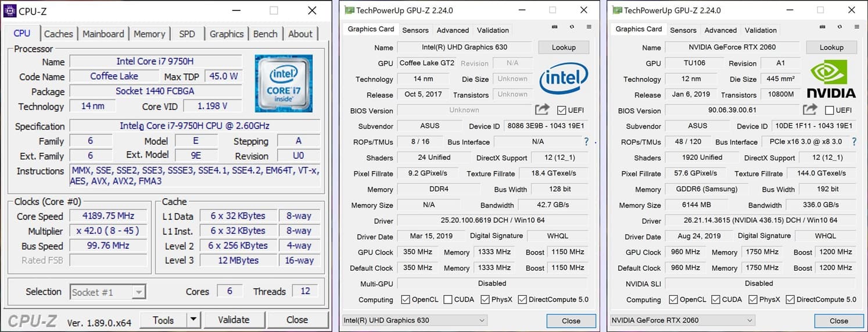
Task: Click the CPU-Z title bar app icon
Action: click(x=10, y=10)
